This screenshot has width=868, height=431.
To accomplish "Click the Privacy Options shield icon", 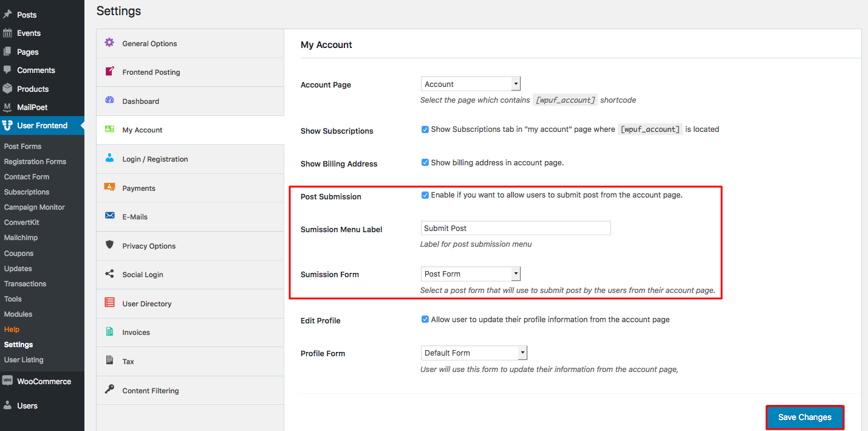I will tap(109, 245).
